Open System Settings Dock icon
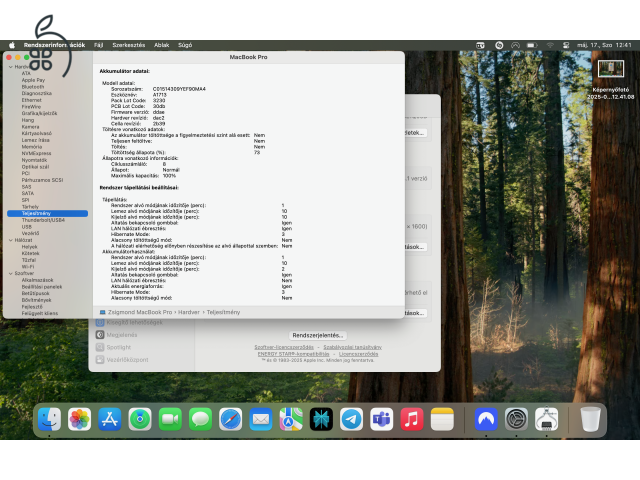Viewport: 640px width, 480px height. tap(516, 419)
